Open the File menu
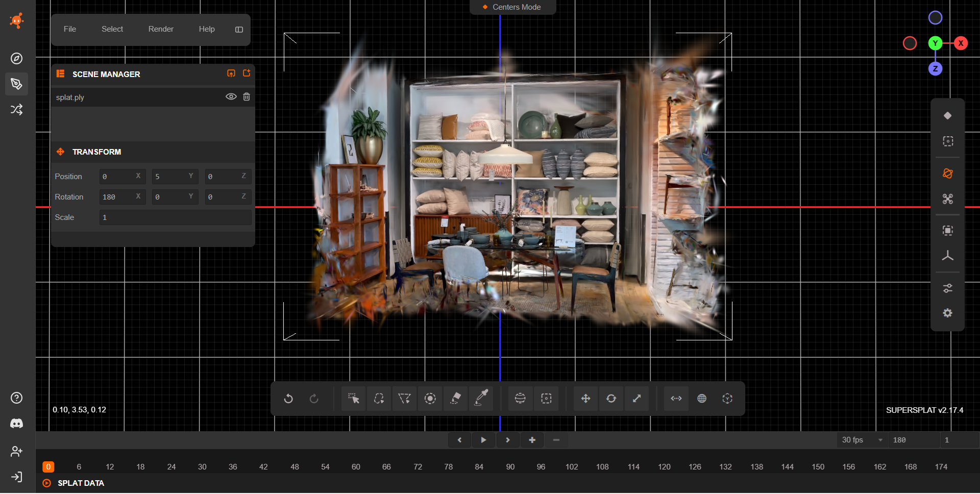Viewport: 980px width, 494px height. tap(70, 29)
